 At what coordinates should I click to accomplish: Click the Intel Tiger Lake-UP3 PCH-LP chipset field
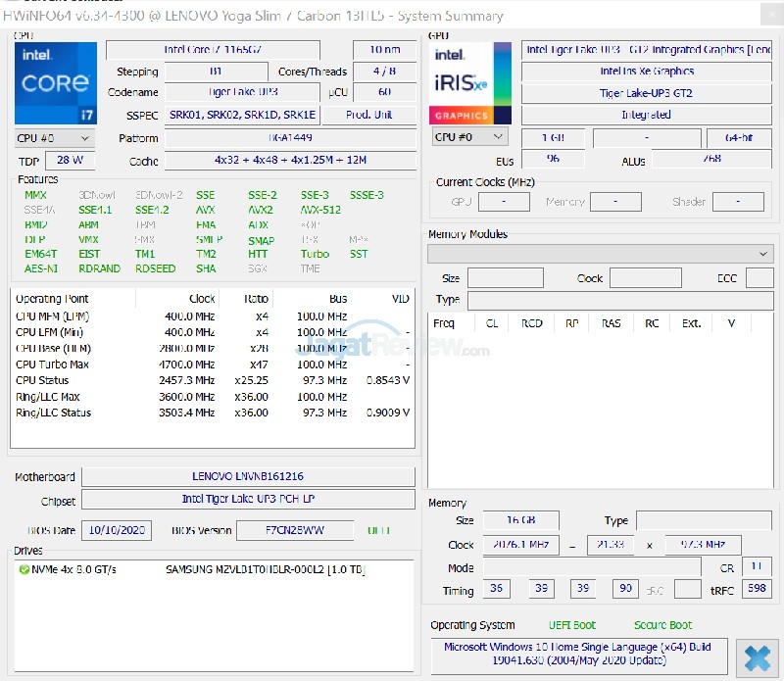pyautogui.click(x=248, y=499)
